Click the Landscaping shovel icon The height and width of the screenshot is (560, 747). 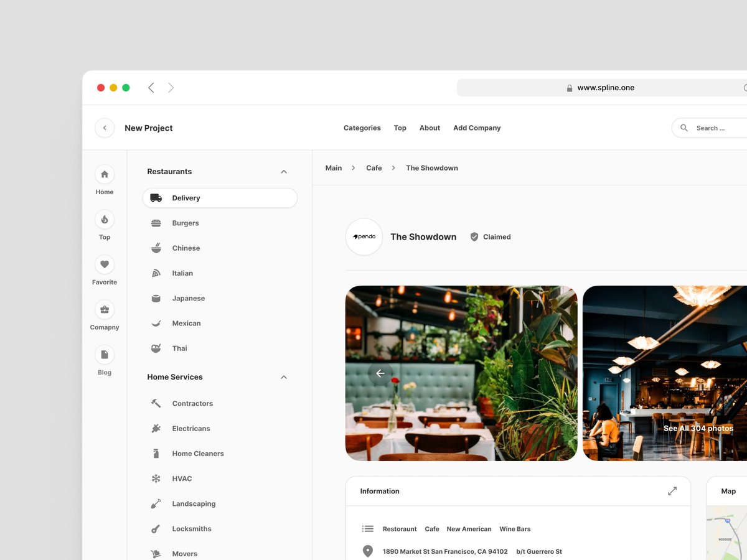(156, 504)
